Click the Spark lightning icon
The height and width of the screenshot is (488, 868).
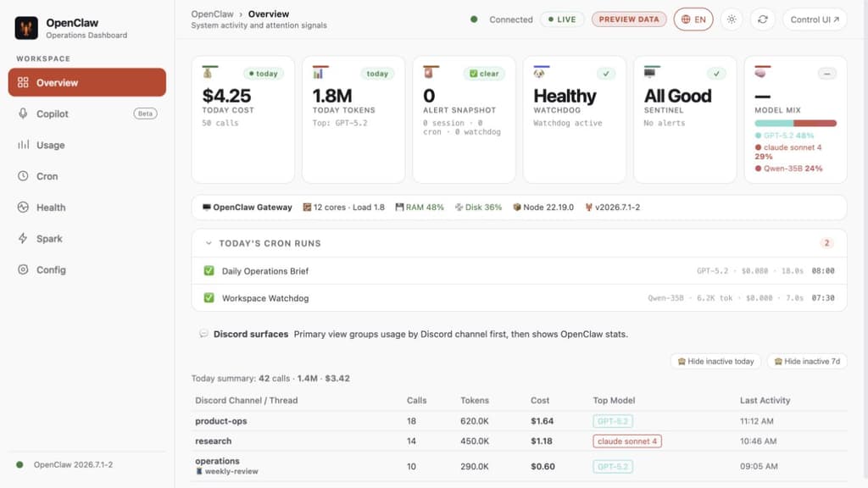(23, 238)
